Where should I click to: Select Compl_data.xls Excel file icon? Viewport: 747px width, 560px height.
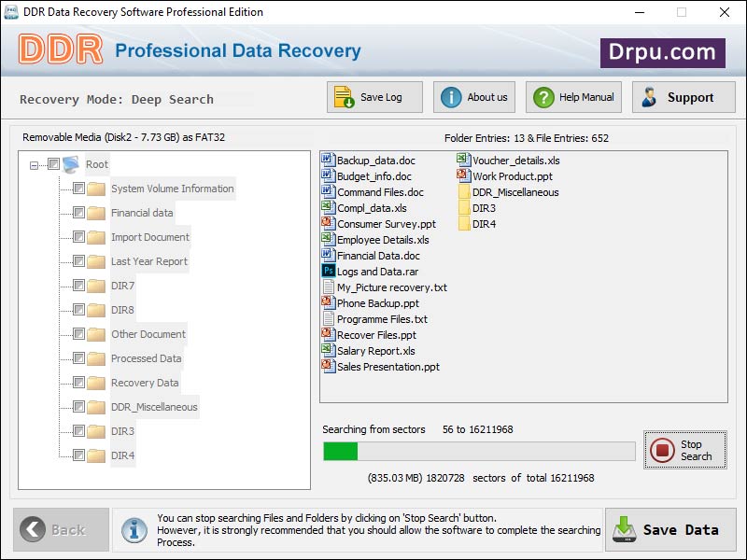329,207
